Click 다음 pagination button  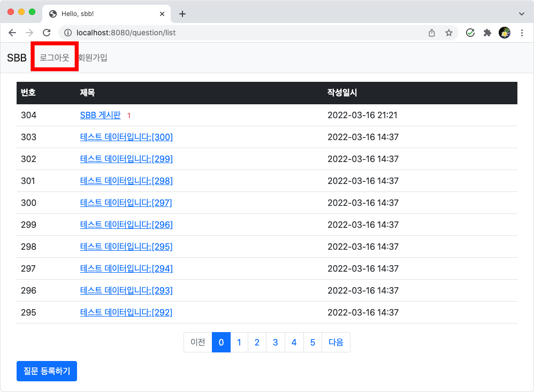(x=336, y=342)
